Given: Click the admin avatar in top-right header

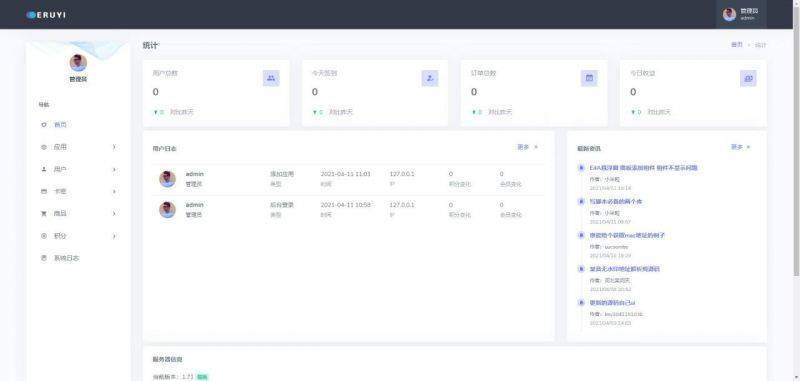Looking at the screenshot, I should 730,14.
